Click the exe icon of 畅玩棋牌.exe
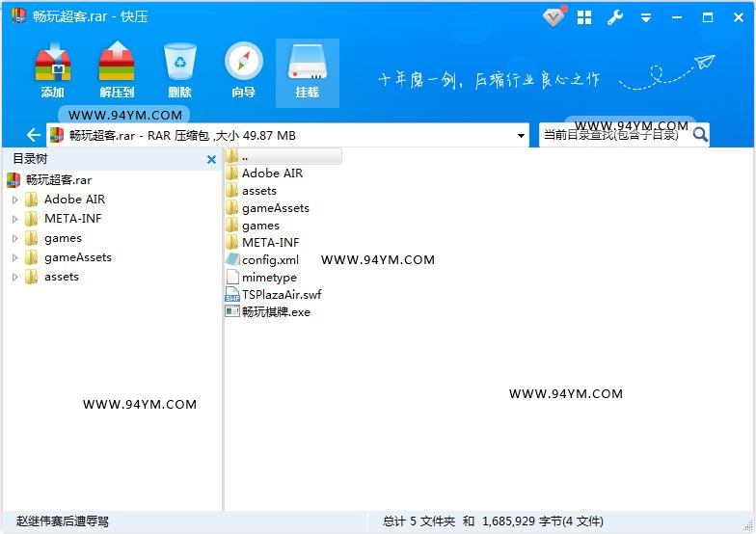 click(231, 312)
